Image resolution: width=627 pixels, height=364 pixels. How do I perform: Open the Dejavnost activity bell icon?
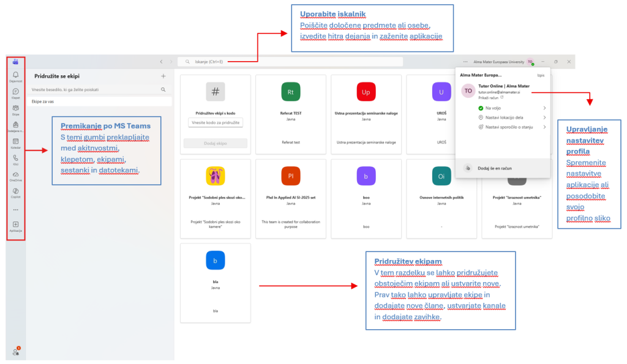pos(15,75)
